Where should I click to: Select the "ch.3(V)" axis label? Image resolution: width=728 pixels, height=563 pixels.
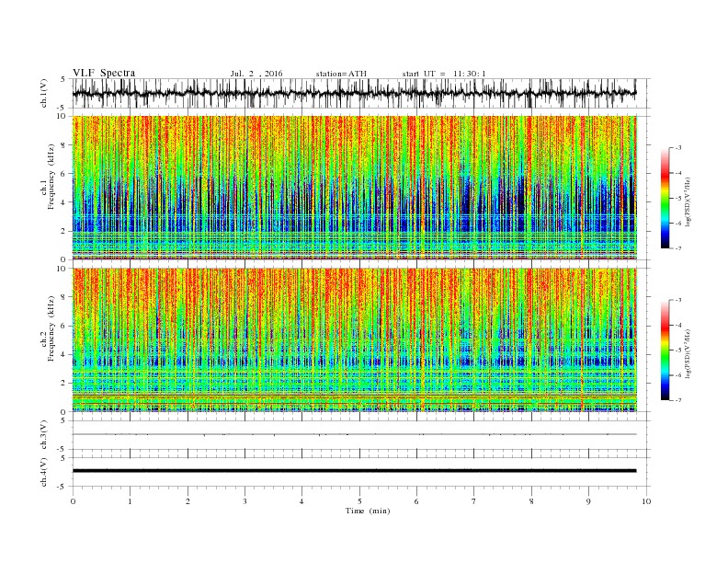click(x=44, y=435)
